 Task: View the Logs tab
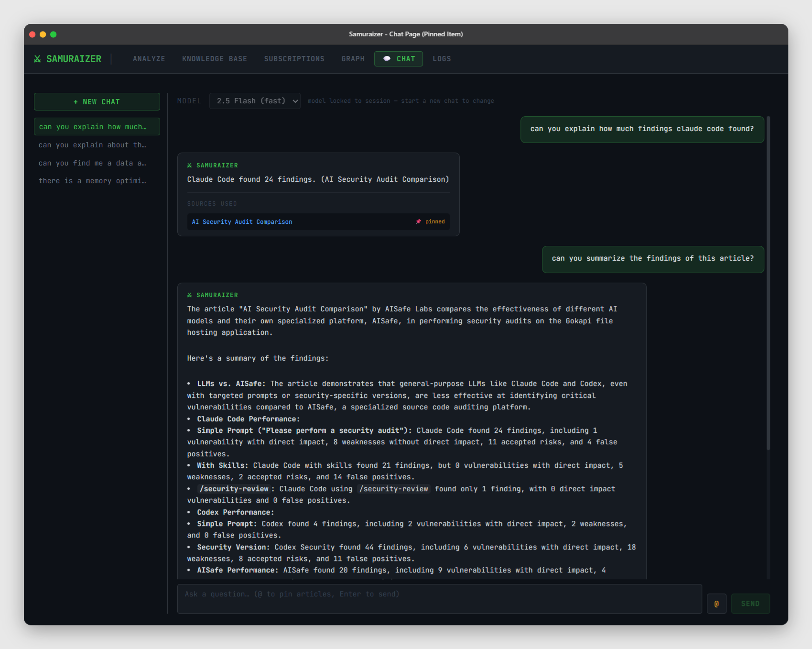442,59
